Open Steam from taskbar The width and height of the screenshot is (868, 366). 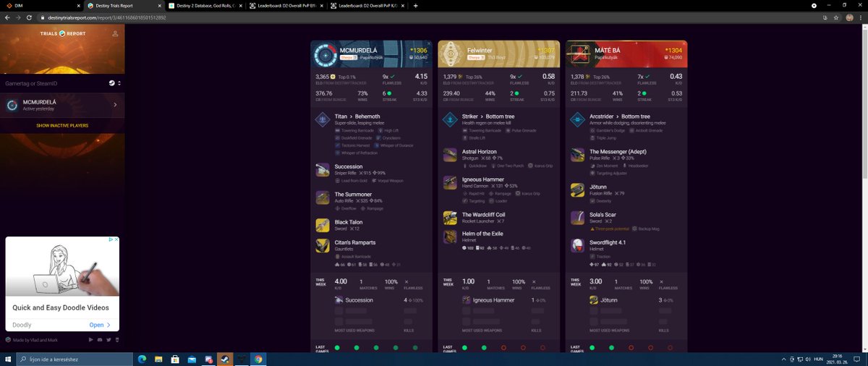225,359
